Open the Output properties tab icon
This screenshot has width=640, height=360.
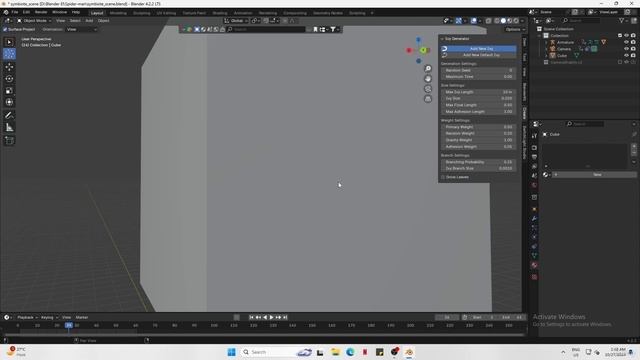click(534, 157)
